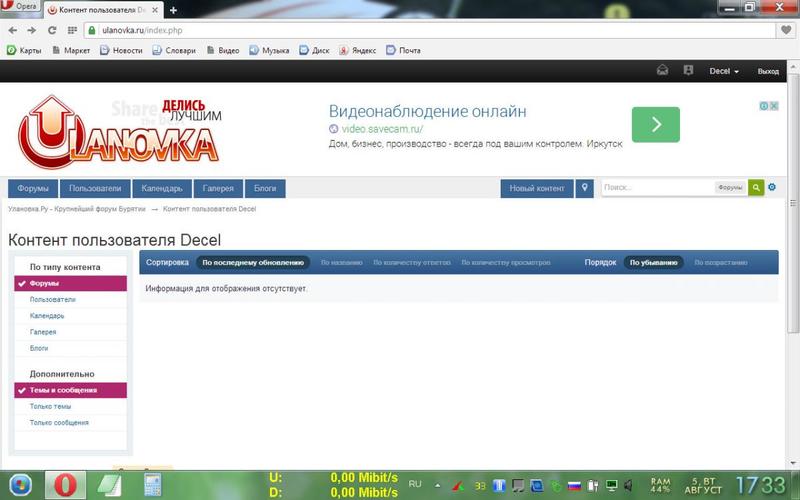This screenshot has height=500, width=800.
Task: Click the network monitor tray icon
Action: click(611, 485)
